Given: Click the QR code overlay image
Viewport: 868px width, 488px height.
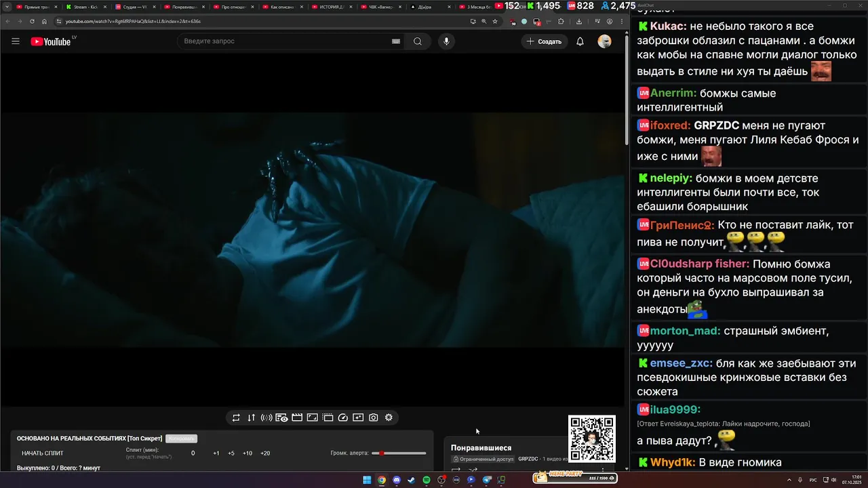Looking at the screenshot, I should point(592,439).
